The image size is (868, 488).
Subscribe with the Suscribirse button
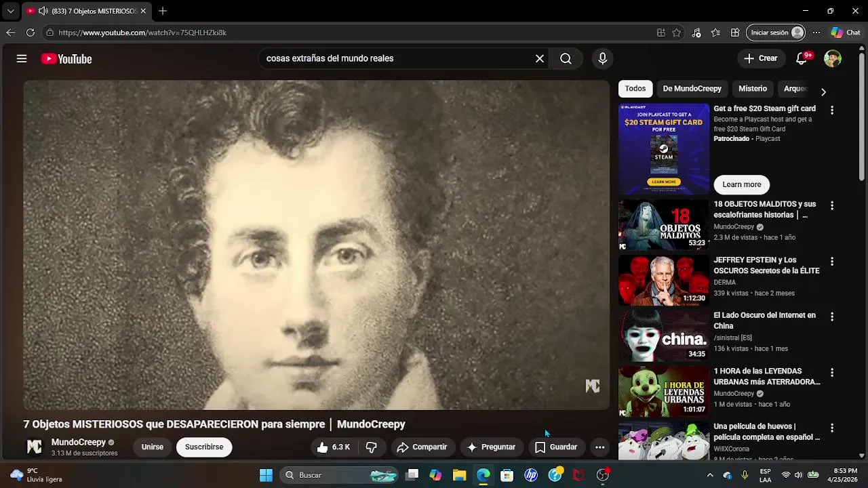click(204, 447)
